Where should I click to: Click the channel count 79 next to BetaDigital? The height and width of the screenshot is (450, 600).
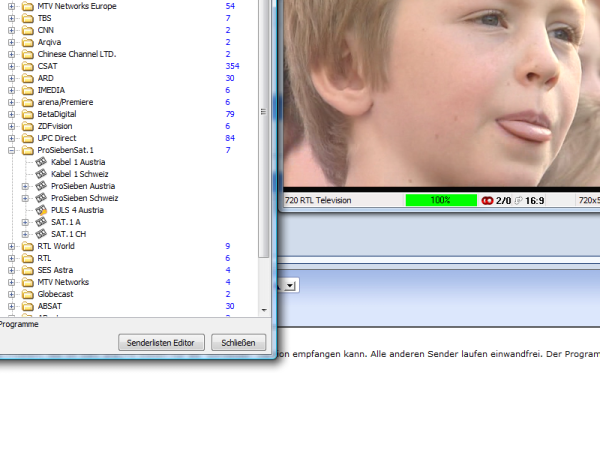pos(230,114)
